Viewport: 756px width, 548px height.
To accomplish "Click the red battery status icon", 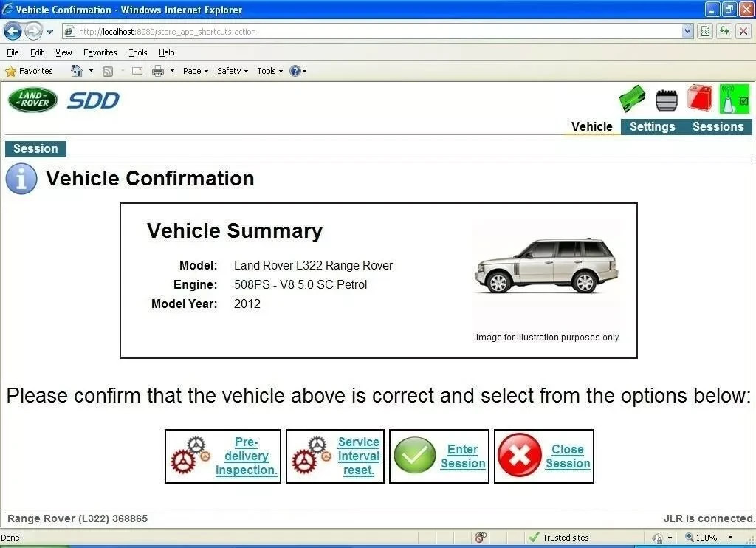I will [700, 97].
